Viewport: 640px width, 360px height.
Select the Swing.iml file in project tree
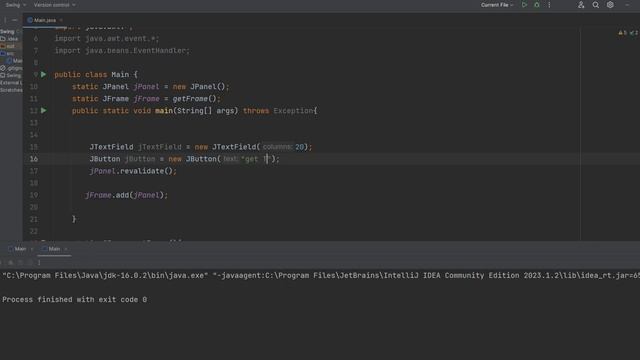pyautogui.click(x=11, y=76)
